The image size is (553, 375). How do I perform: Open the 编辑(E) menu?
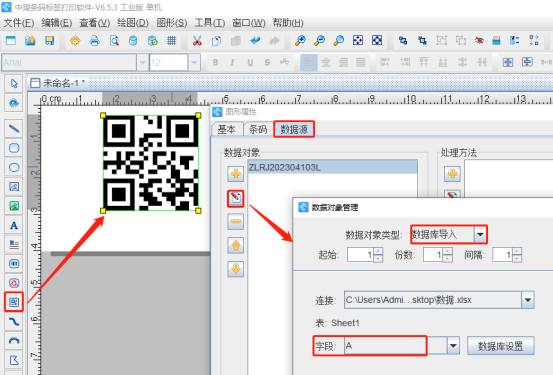point(57,23)
